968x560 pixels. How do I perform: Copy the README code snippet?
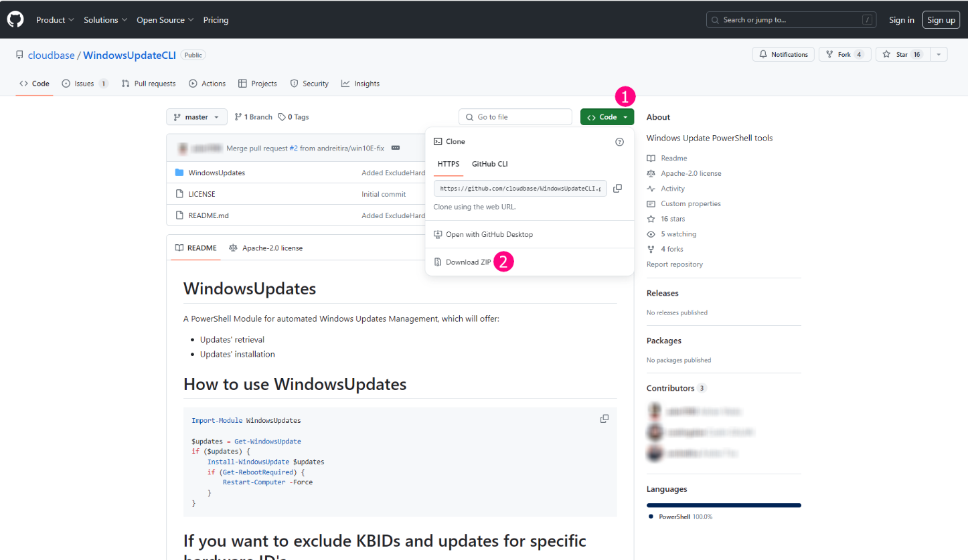click(x=604, y=419)
